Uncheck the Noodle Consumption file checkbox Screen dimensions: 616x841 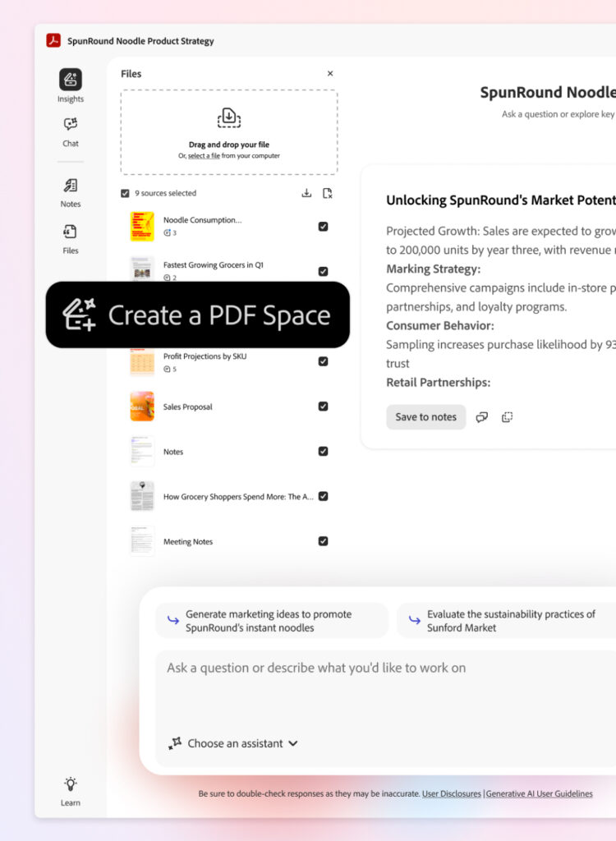tap(323, 227)
